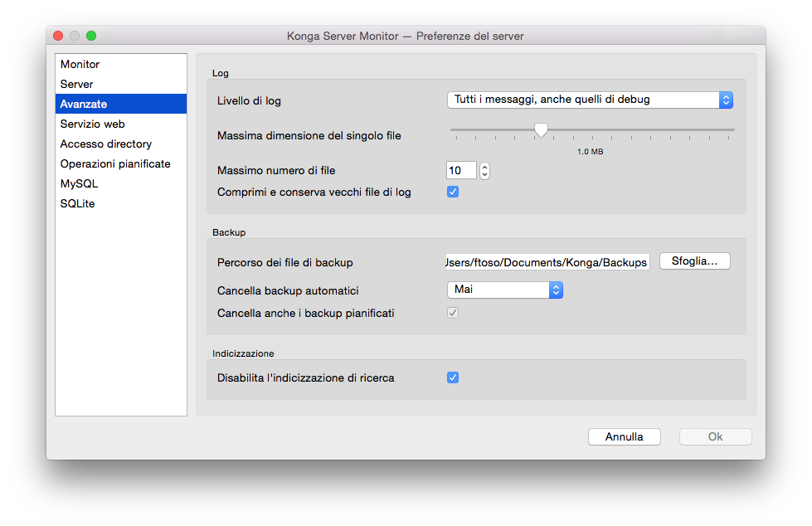Click the Massimo numero di file field
812x526 pixels.
[x=461, y=171]
